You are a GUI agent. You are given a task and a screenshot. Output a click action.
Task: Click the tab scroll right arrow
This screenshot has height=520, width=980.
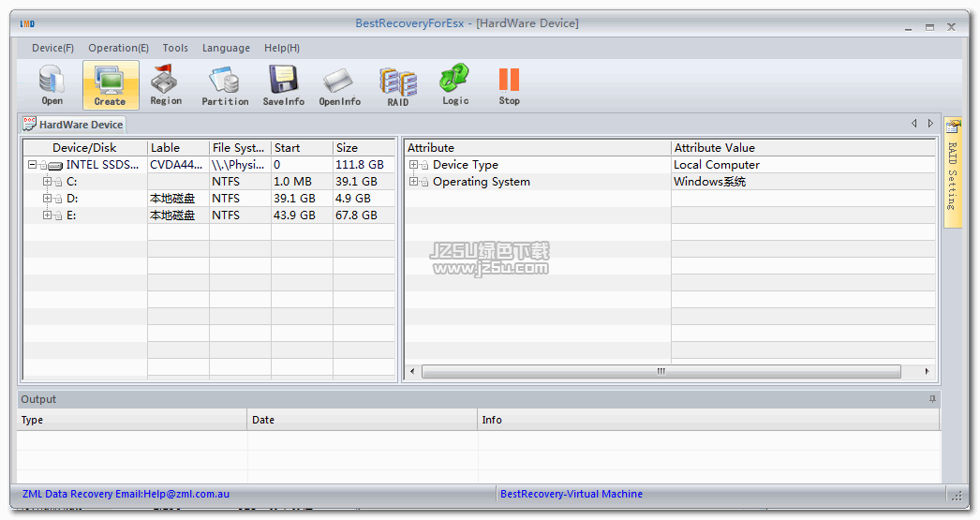coord(930,124)
